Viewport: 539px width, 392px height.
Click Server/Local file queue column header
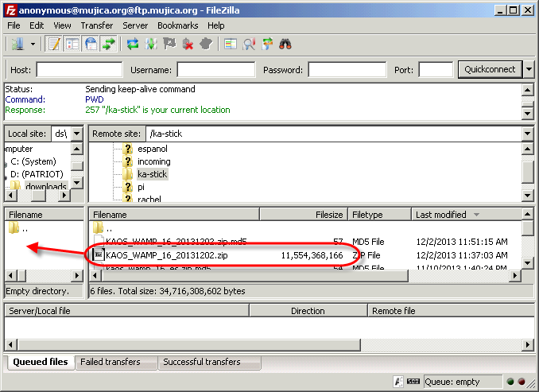[x=127, y=311]
